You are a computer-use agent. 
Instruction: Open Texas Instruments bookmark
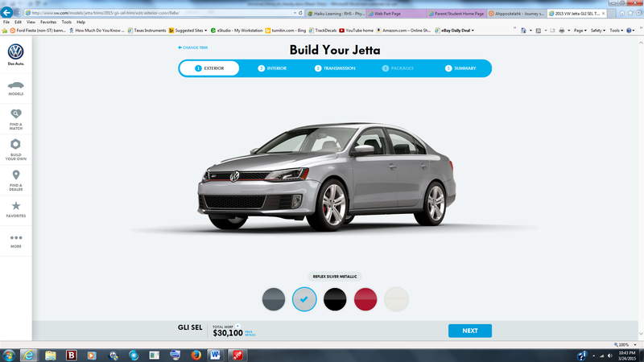[147, 31]
